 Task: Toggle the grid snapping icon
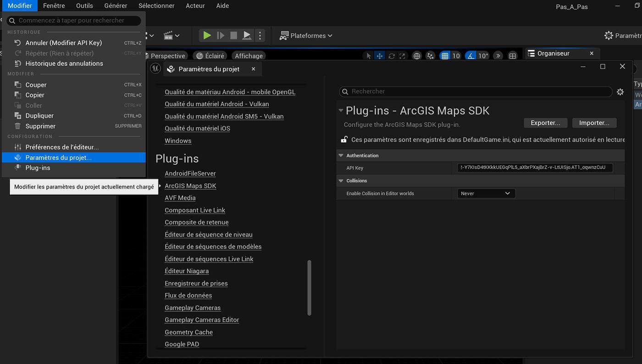[445, 56]
